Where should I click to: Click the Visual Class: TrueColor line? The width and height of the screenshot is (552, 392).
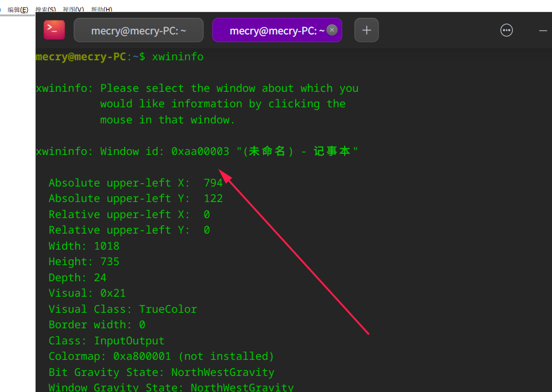123,309
